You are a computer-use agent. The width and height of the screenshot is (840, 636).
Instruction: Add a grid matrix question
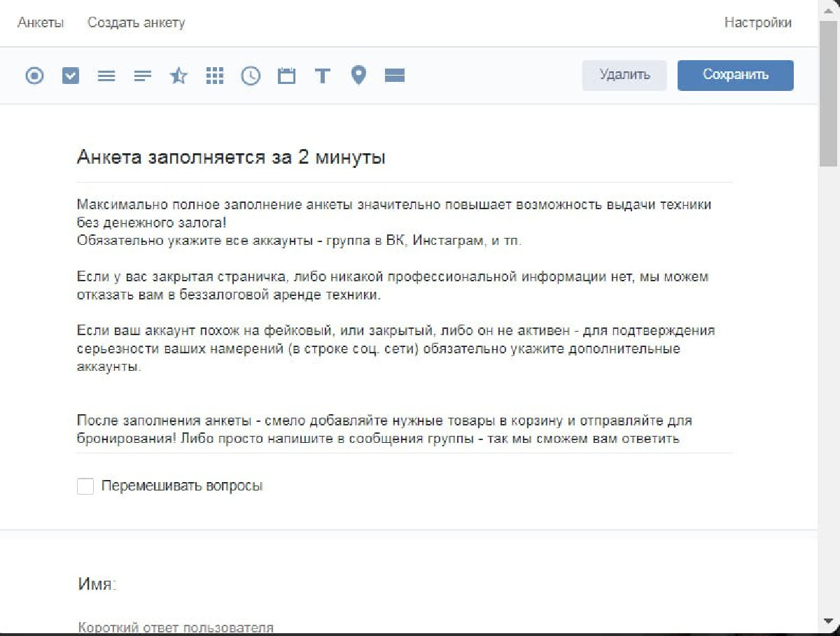[x=215, y=76]
